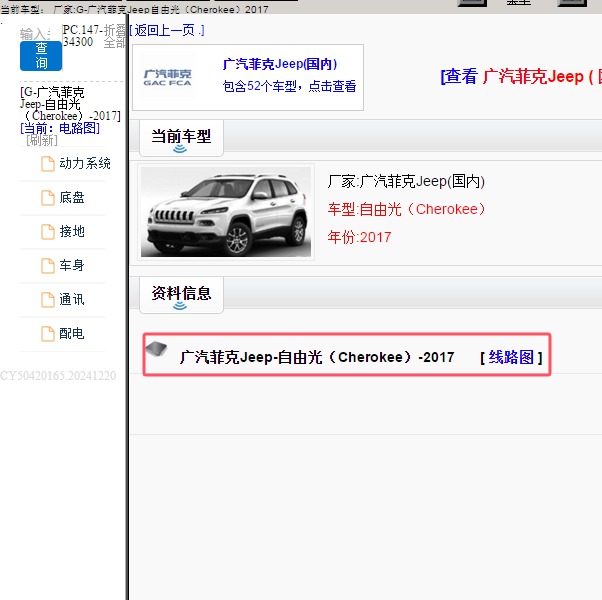Click the gray book icon beside 广汽菲克Jeep-自由光

tap(156, 349)
